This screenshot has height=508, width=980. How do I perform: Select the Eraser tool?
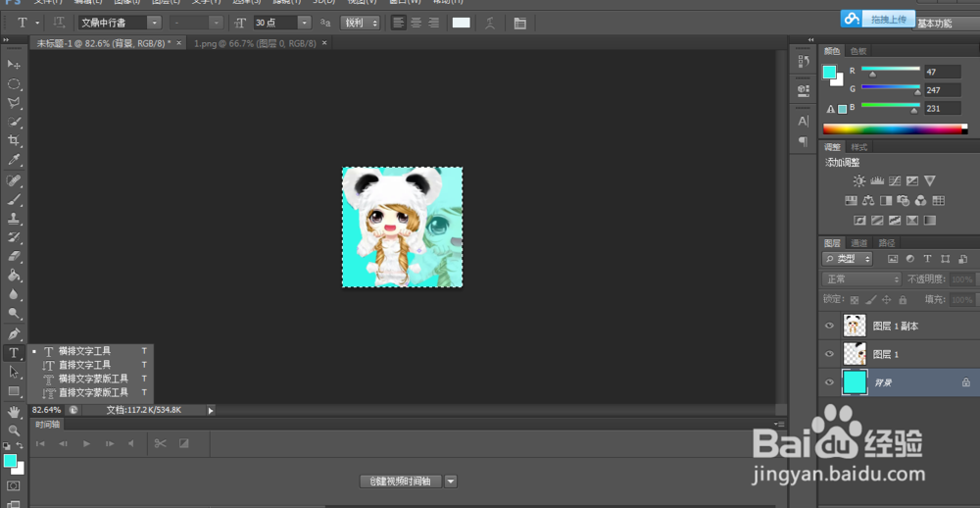click(x=14, y=257)
